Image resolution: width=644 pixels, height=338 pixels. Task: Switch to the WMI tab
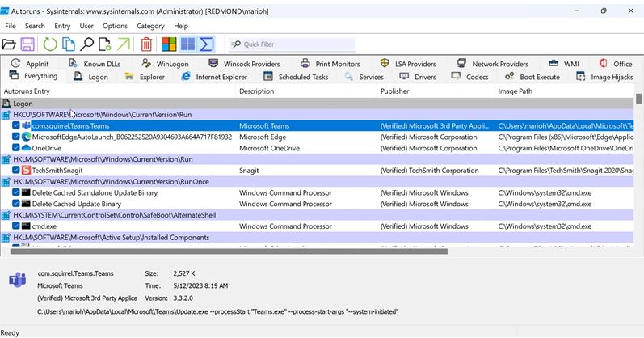click(x=564, y=64)
